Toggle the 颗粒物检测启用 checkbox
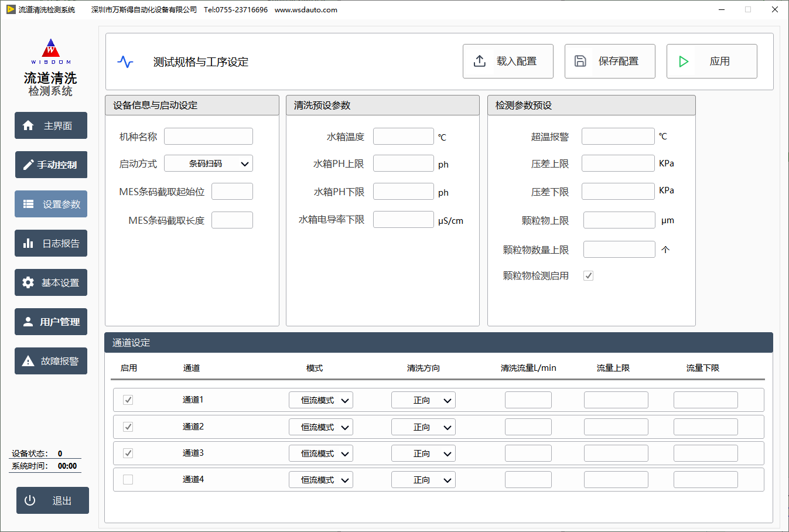The image size is (789, 532). coord(589,275)
